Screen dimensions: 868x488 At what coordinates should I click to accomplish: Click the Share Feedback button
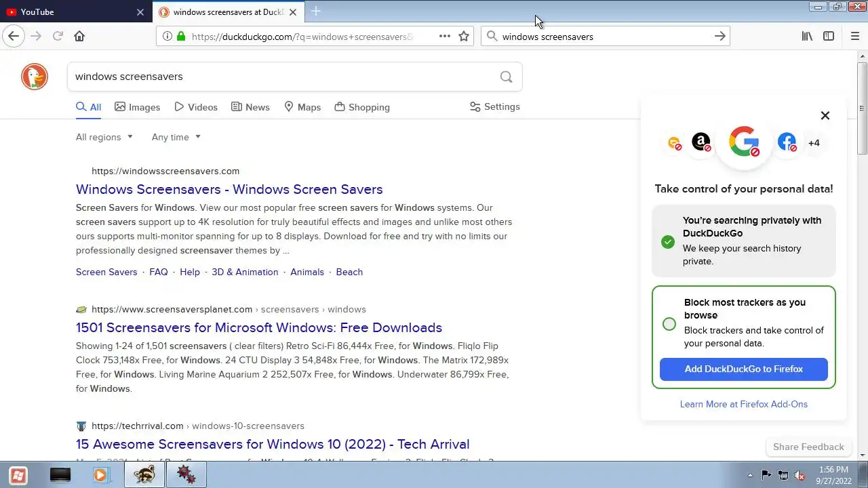(808, 447)
